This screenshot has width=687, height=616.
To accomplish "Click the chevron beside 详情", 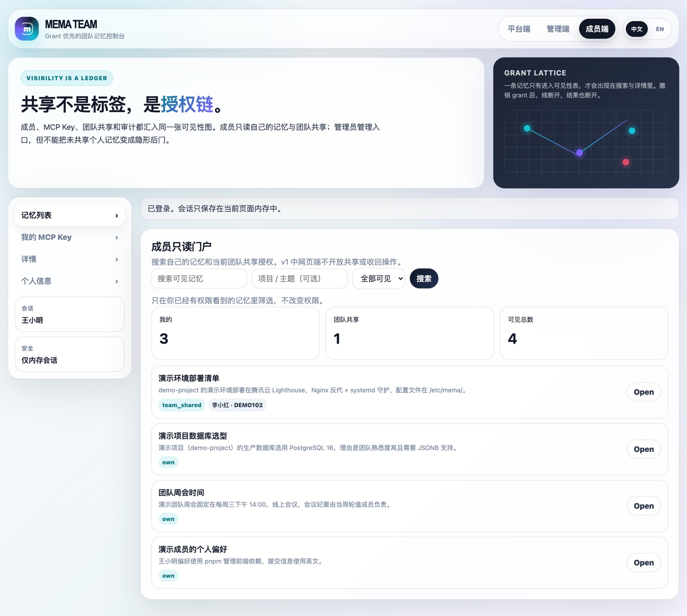I will pos(117,260).
